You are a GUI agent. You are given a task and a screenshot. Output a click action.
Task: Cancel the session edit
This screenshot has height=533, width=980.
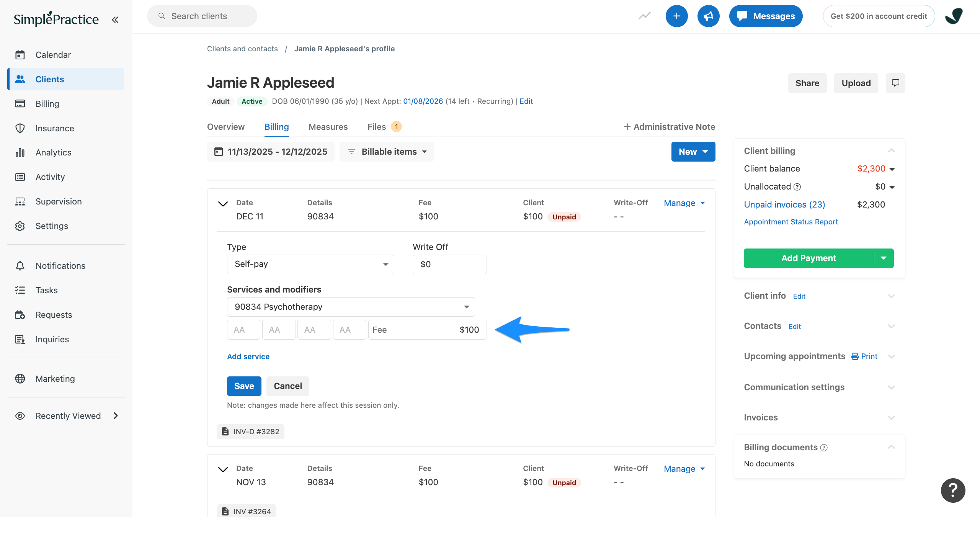tap(288, 386)
